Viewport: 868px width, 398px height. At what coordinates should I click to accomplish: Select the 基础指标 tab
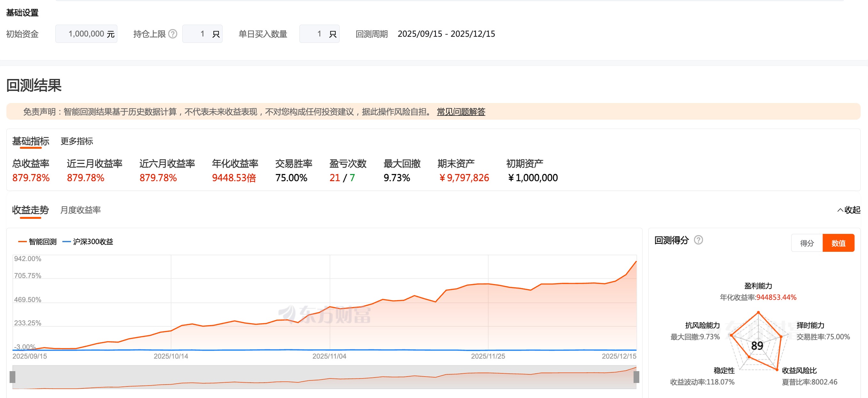click(31, 141)
